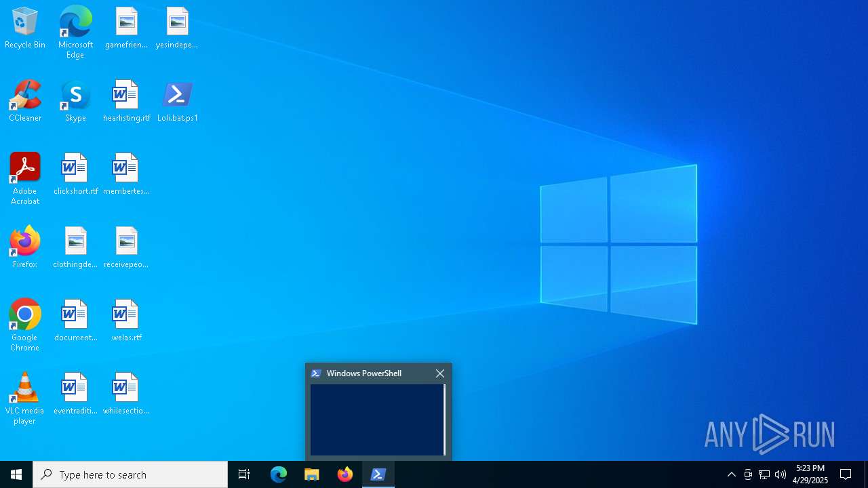The width and height of the screenshot is (868, 488).
Task: Select the eventraditi... document icon
Action: click(75, 394)
